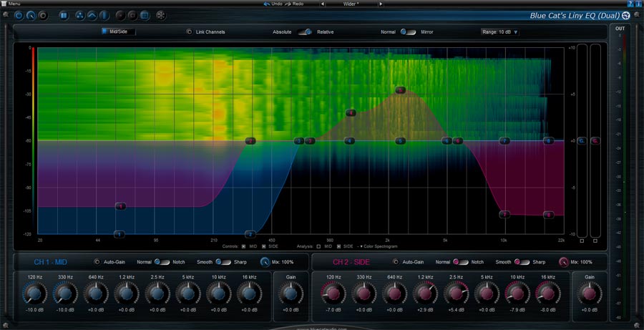Go to previous preset with left arrow
This screenshot has width=644, height=330.
pyautogui.click(x=322, y=4)
